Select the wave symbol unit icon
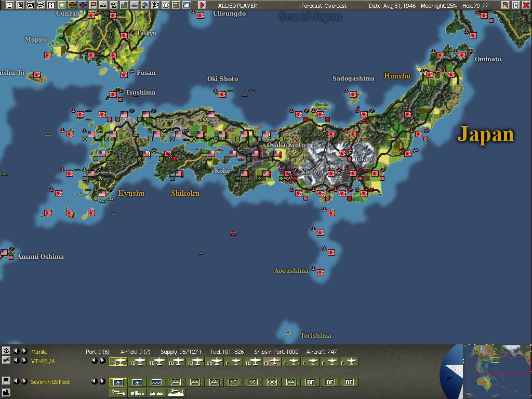The height and width of the screenshot is (399, 532). [x=156, y=382]
